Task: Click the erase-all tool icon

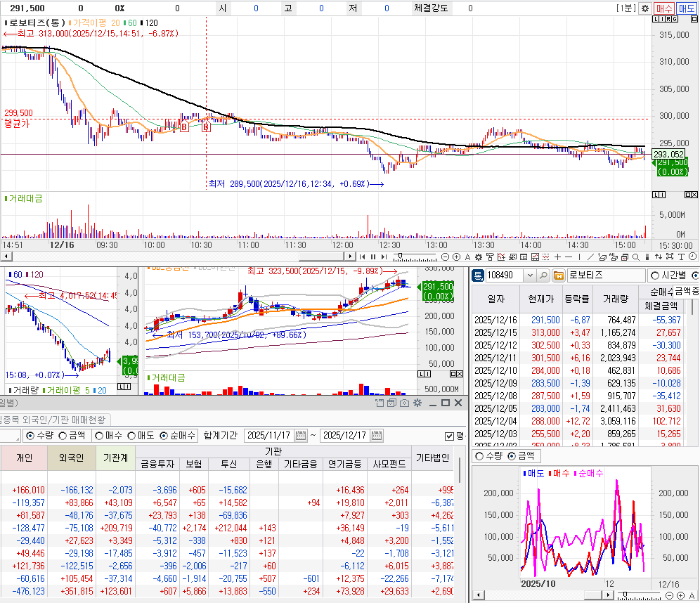Action: 614,257
